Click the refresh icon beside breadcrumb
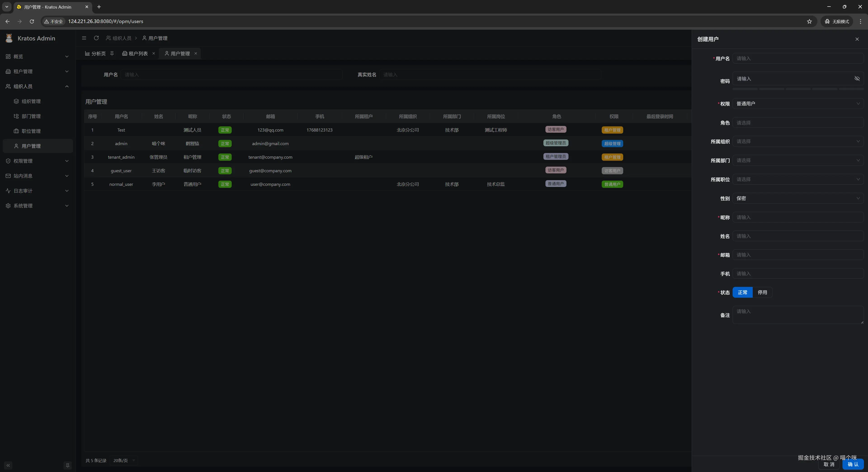This screenshot has width=868, height=472. click(x=96, y=38)
